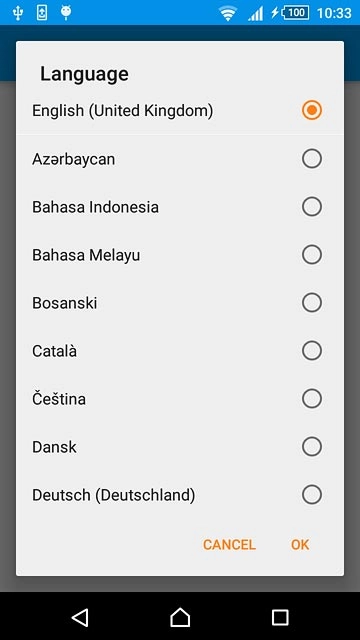Tap the clock showing 10:33
The width and height of the screenshot is (360, 640).
click(334, 13)
